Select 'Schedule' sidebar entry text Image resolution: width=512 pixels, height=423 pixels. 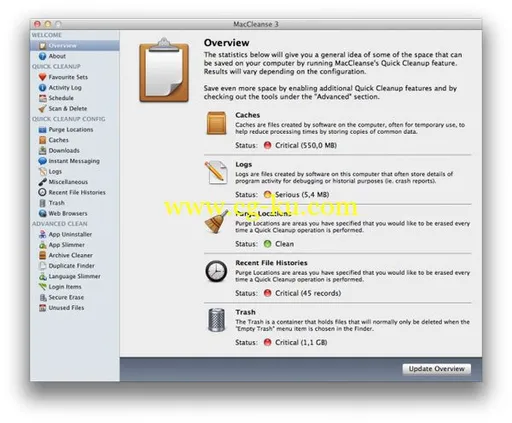click(61, 98)
